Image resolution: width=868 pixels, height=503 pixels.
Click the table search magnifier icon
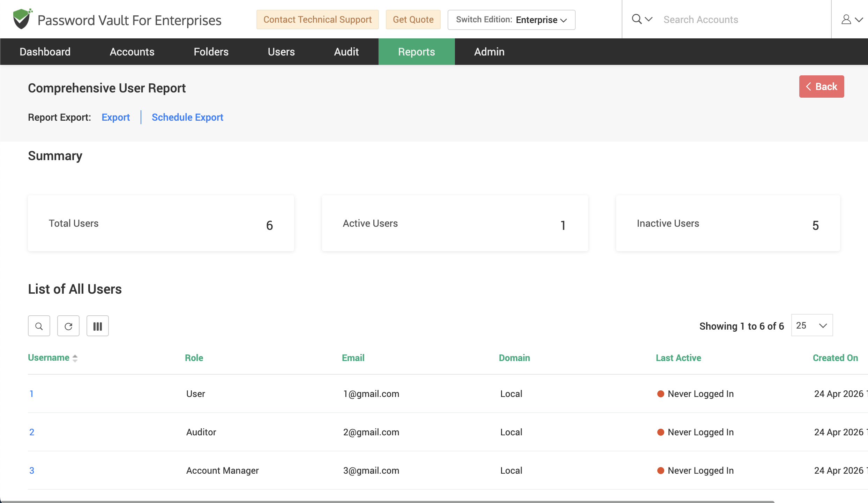(39, 326)
